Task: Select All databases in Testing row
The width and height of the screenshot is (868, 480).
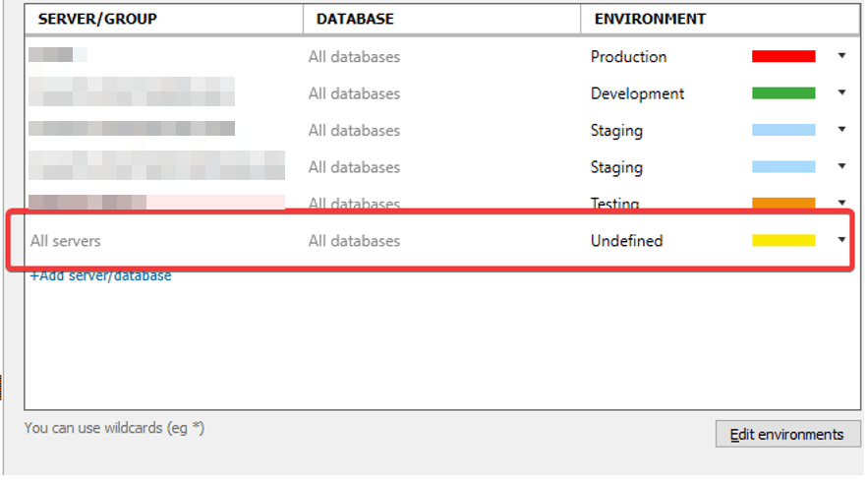Action: click(354, 204)
